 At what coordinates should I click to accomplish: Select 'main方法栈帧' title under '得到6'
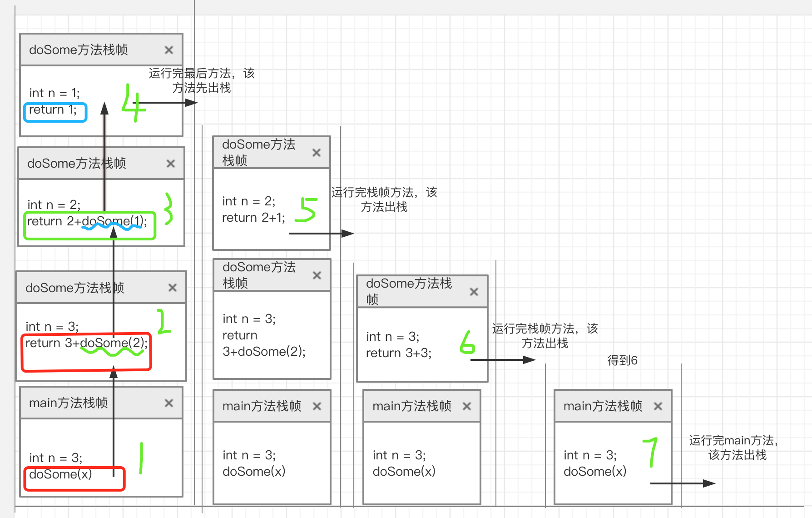coord(603,406)
